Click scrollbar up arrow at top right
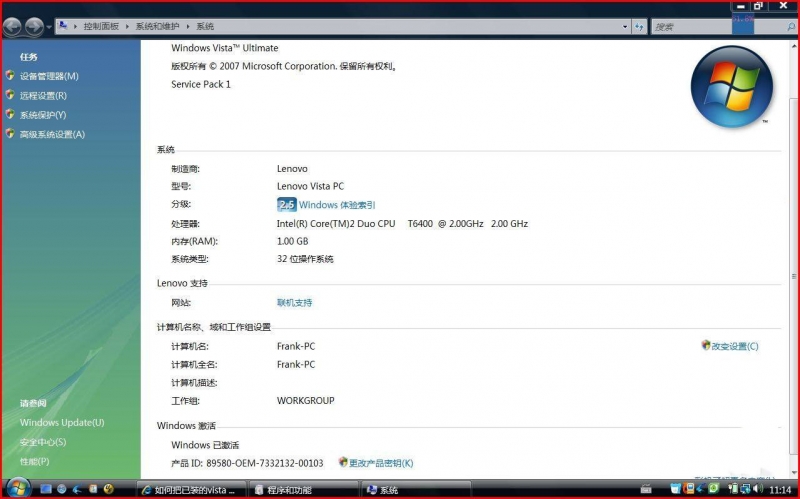The height and width of the screenshot is (499, 800). [x=794, y=45]
